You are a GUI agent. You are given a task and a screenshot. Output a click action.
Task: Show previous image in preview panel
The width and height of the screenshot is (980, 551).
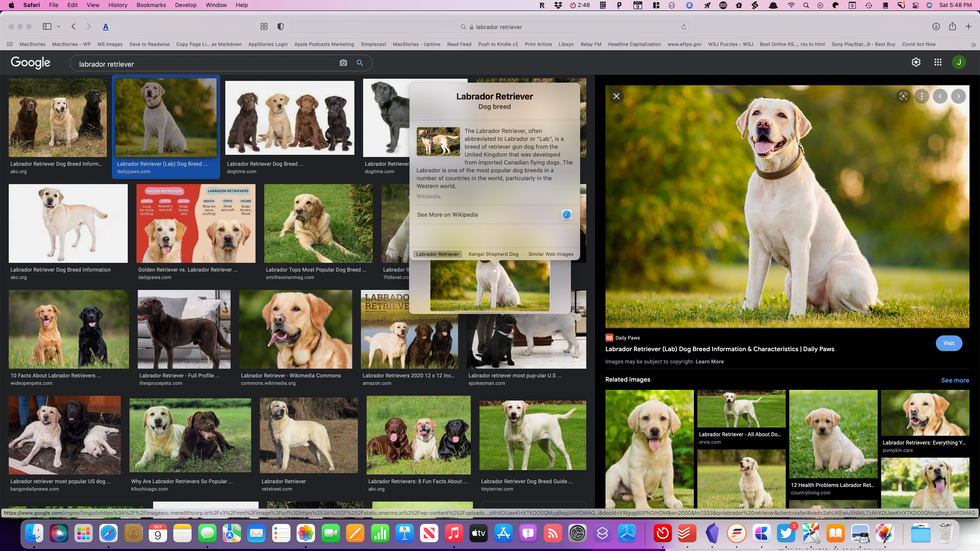click(940, 96)
